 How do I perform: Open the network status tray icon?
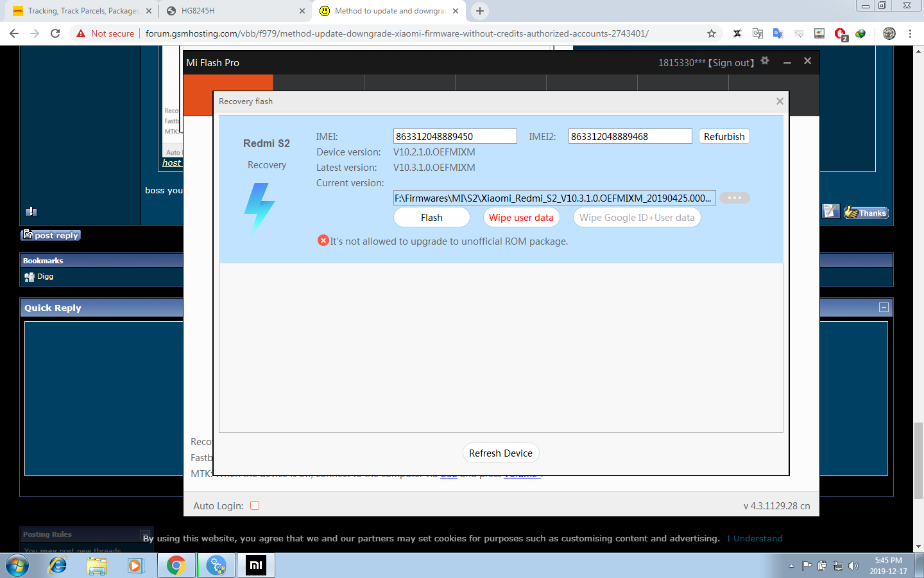tap(837, 566)
